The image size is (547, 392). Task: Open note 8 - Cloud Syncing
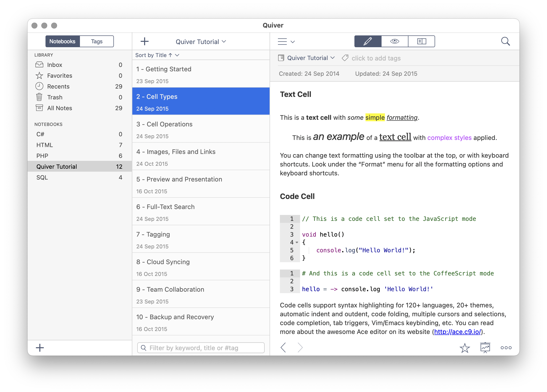(x=201, y=266)
